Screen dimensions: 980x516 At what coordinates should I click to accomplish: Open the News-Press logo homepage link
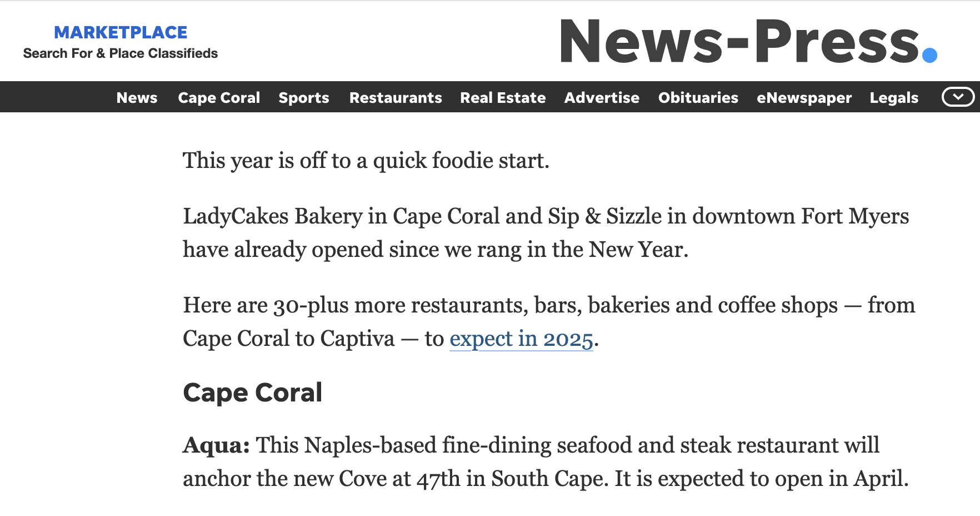747,41
